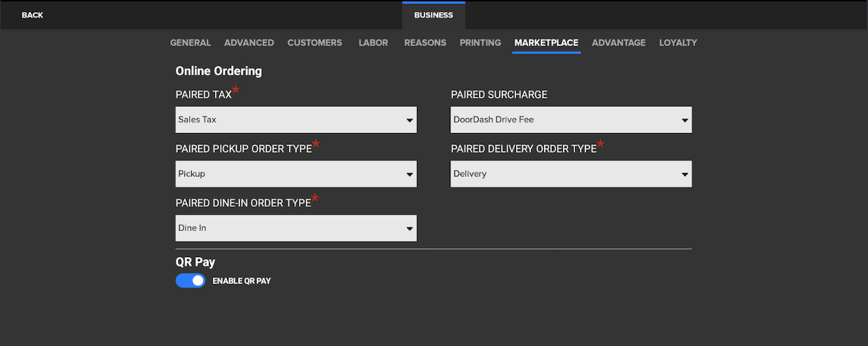Click the ENABLE QR PAY label text
This screenshot has width=868, height=346.
click(241, 281)
